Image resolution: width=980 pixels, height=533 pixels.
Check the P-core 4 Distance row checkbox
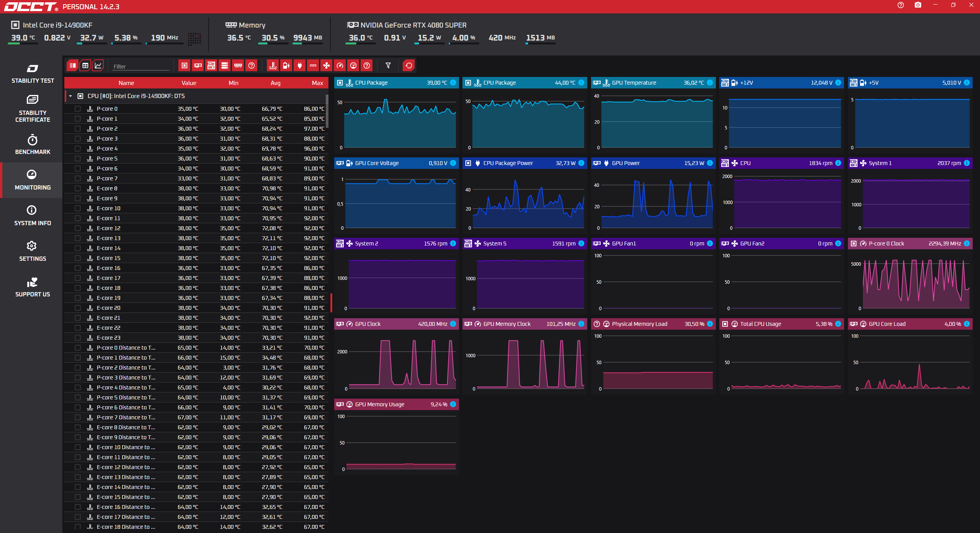(x=78, y=387)
